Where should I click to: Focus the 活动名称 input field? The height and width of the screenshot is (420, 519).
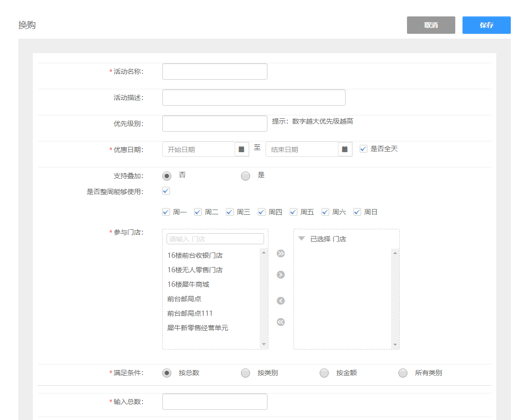[215, 71]
